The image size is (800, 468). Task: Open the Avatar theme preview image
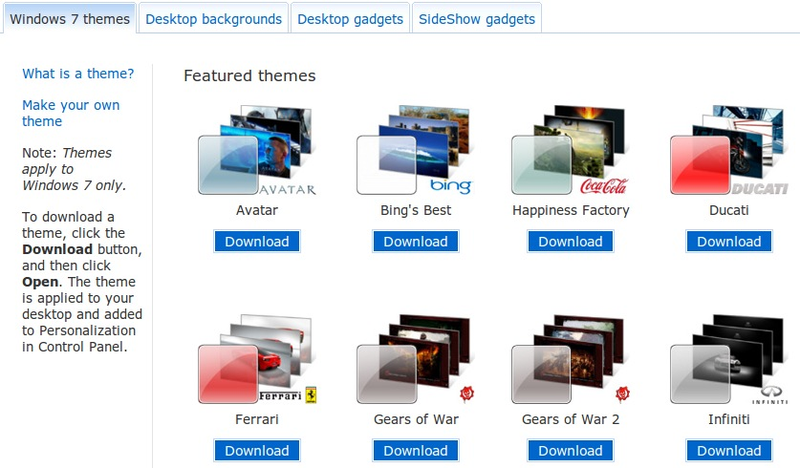click(257, 151)
